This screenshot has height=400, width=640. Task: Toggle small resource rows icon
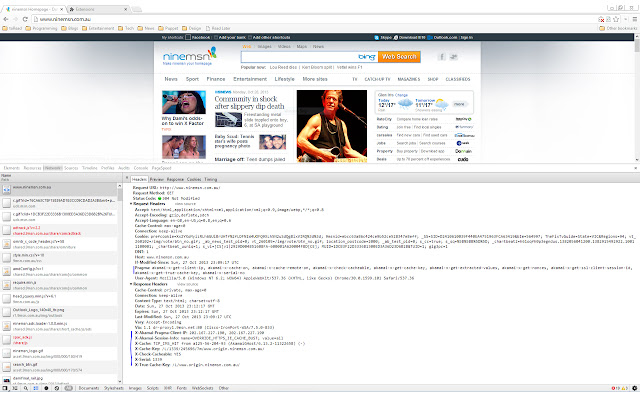(x=36, y=388)
